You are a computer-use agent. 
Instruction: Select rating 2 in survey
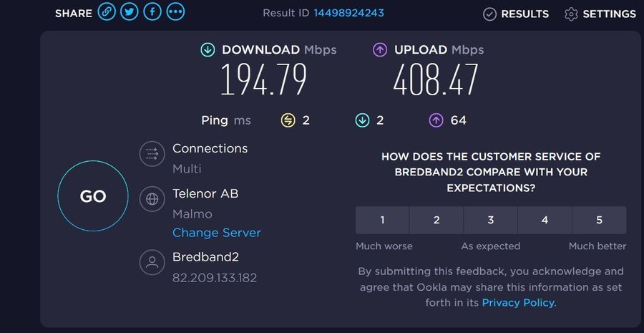pyautogui.click(x=436, y=220)
